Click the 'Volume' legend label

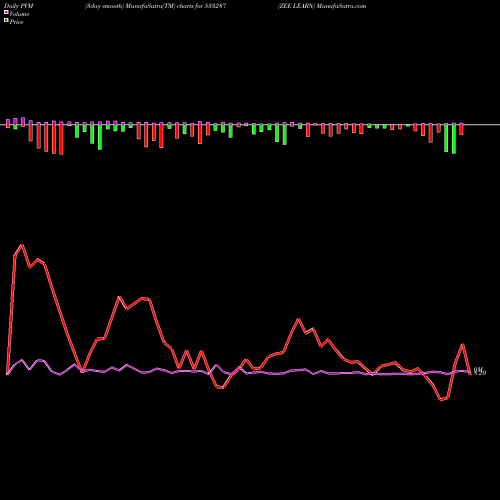click(19, 14)
